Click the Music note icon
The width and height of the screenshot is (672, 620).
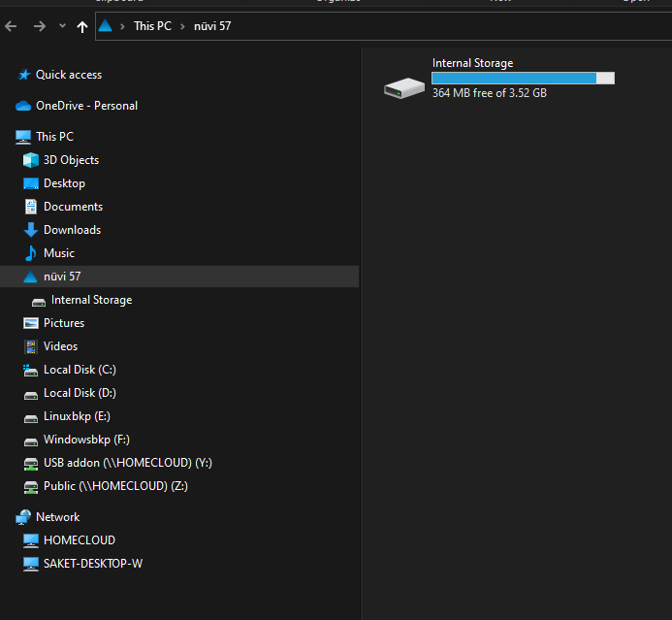(x=31, y=253)
